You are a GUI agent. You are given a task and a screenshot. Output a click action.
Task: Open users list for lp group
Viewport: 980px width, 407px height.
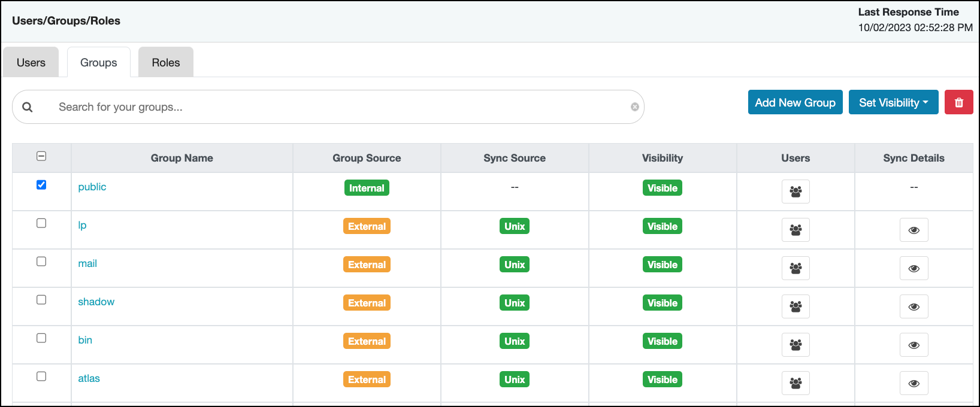tap(796, 230)
